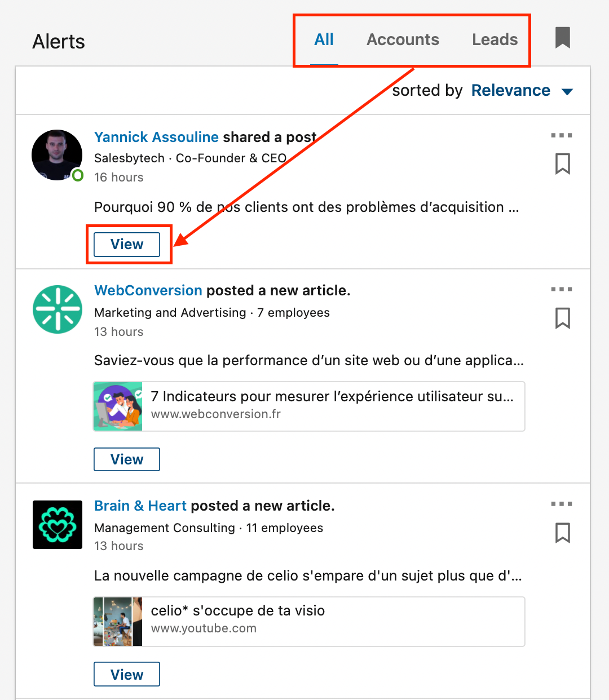Click the YouTube video thumbnail image

point(118,622)
